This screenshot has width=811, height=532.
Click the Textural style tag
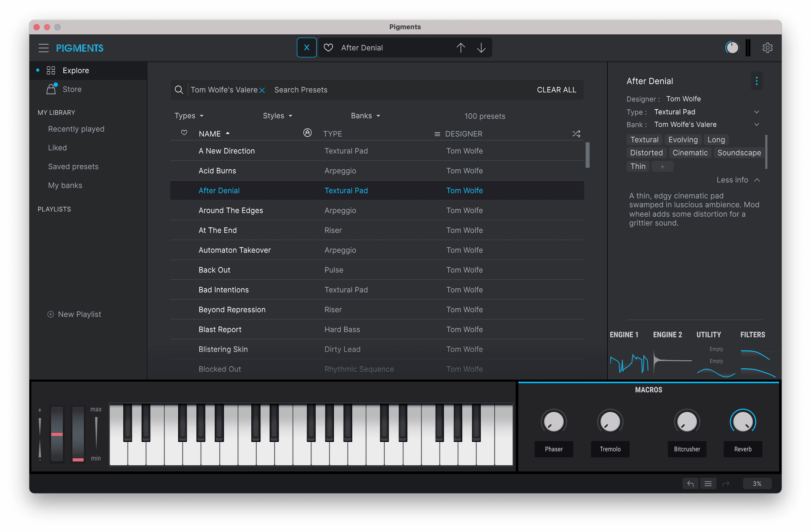(644, 140)
